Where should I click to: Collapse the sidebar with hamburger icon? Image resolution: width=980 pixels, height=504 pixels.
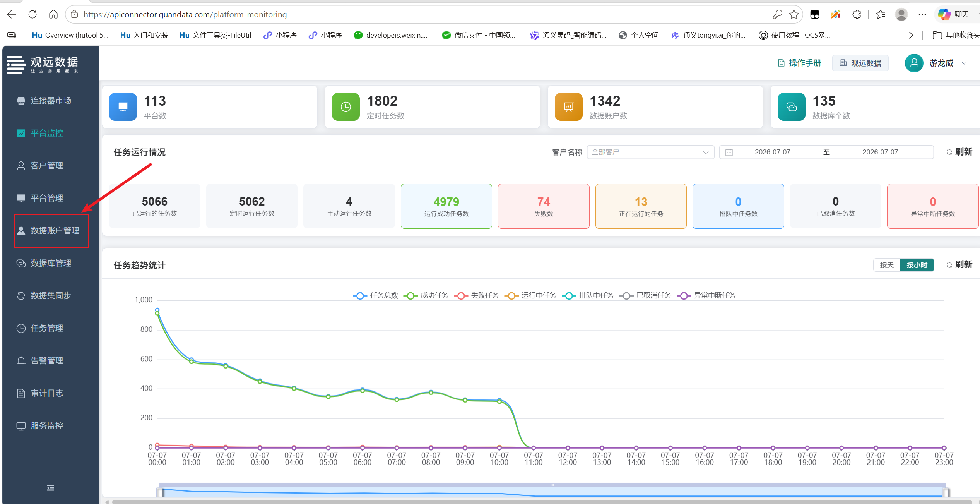pos(51,488)
